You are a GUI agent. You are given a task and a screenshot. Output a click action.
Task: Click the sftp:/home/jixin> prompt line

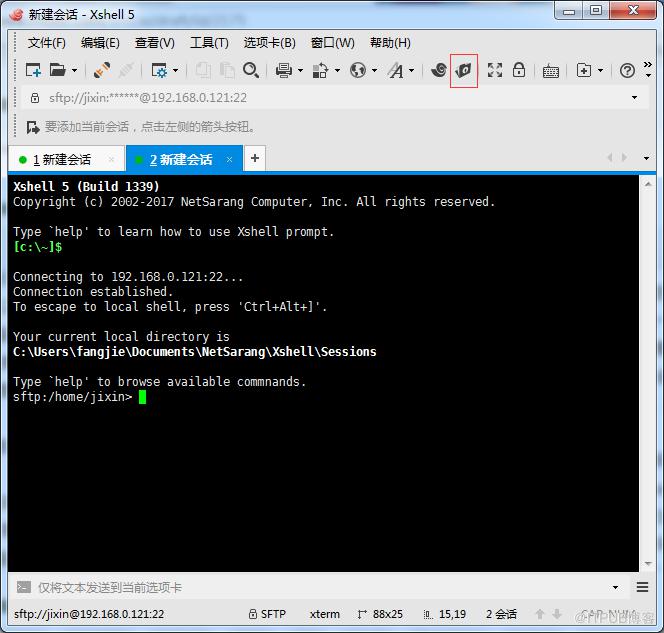pos(72,397)
